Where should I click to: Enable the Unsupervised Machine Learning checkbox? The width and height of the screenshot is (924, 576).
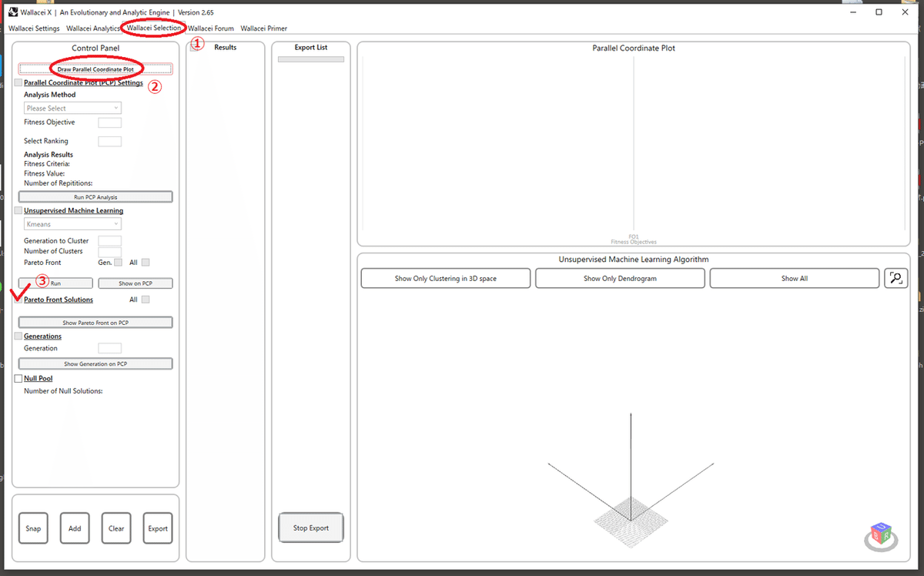click(19, 210)
